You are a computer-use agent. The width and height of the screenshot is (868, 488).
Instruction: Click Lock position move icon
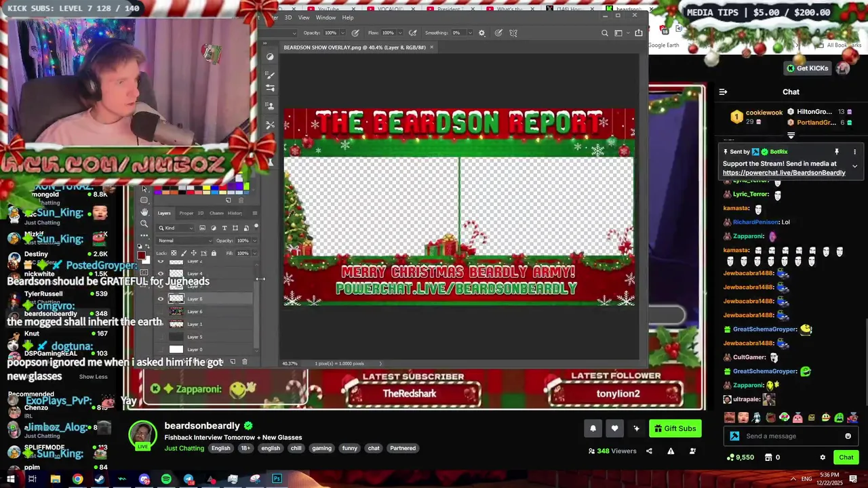(193, 253)
